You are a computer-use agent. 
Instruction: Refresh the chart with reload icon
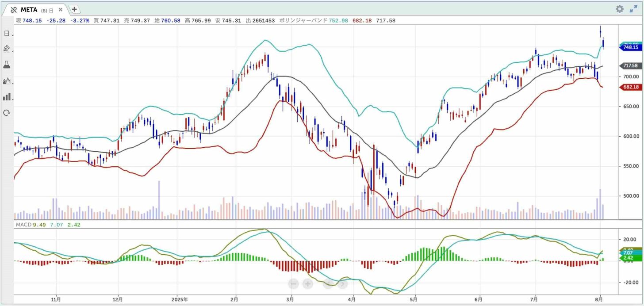(7, 113)
